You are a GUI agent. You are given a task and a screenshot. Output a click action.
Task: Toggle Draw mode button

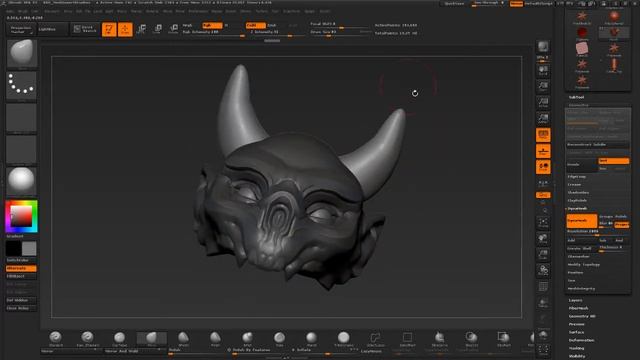coord(125,29)
